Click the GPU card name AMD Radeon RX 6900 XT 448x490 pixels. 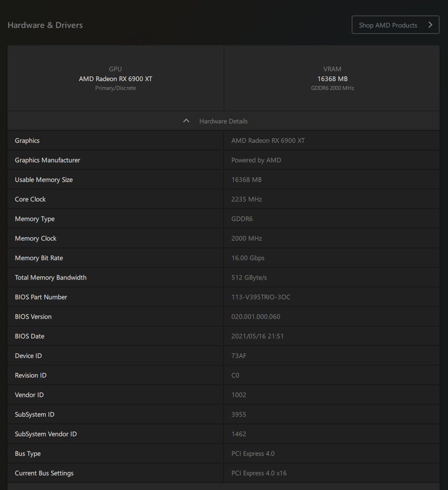(x=115, y=79)
